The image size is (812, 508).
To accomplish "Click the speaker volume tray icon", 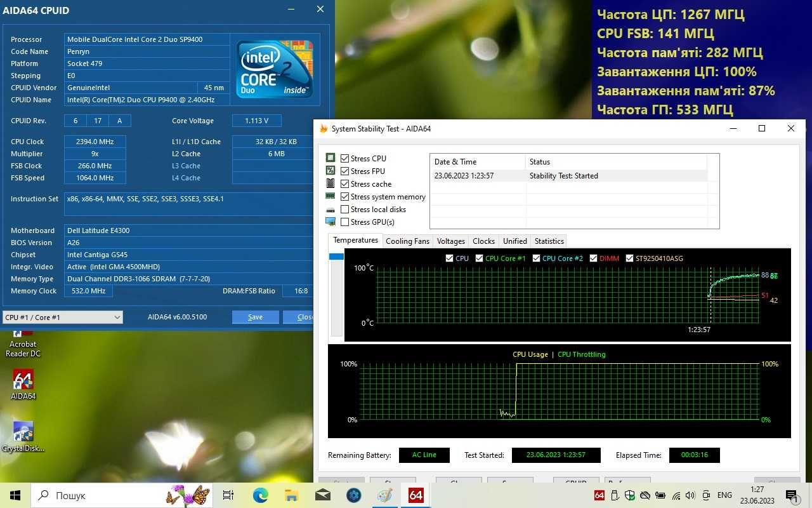I will click(691, 495).
